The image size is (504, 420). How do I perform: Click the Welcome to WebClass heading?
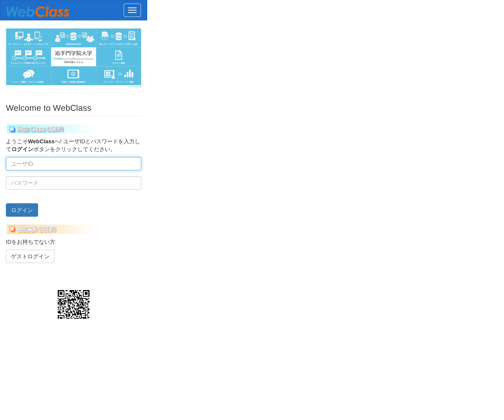tap(49, 108)
